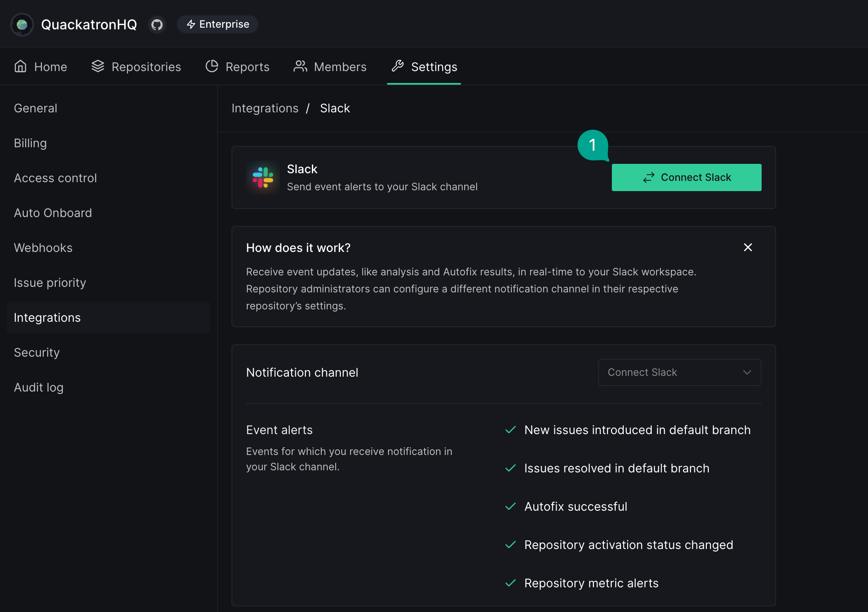Open the Settings tab
The height and width of the screenshot is (612, 868).
click(x=424, y=67)
